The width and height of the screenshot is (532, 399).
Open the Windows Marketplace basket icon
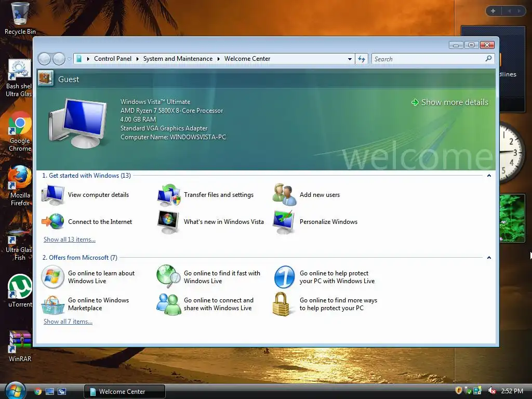tap(52, 304)
